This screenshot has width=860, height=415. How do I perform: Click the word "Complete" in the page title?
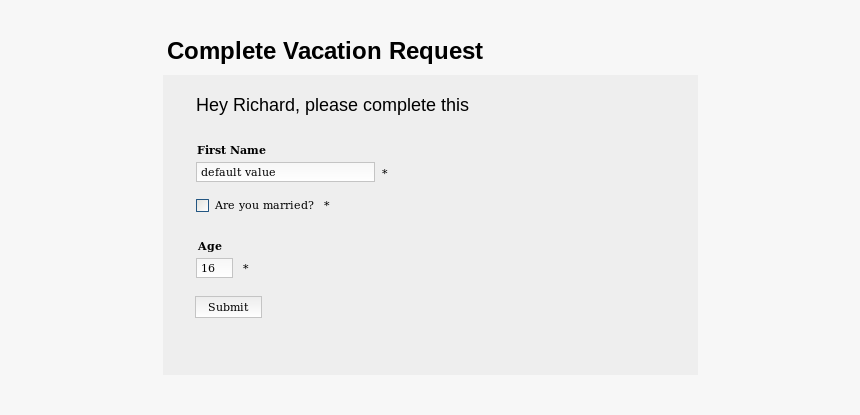tap(221, 51)
